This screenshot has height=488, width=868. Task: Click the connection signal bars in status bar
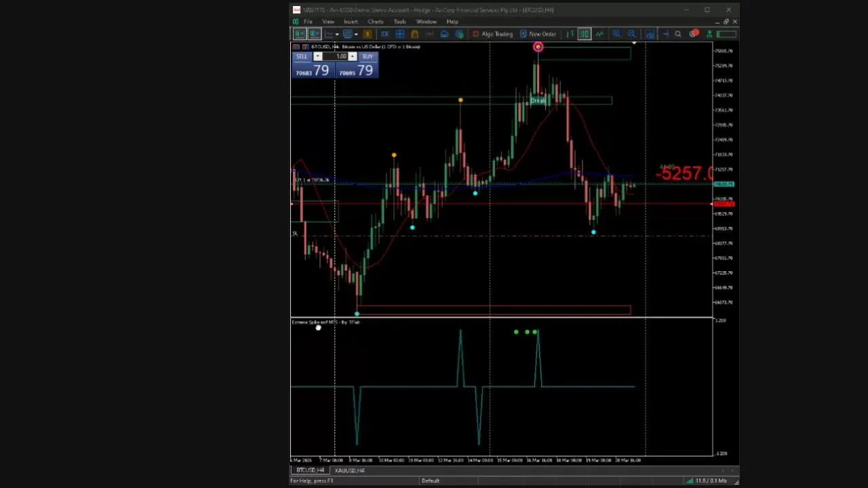(x=690, y=481)
